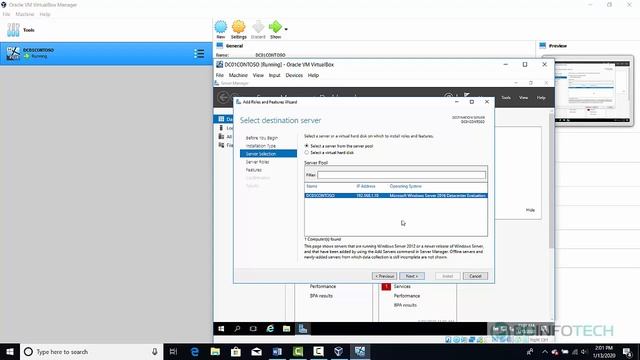Open Machine menu in DC01CONTOSO VM window

pyautogui.click(x=238, y=76)
